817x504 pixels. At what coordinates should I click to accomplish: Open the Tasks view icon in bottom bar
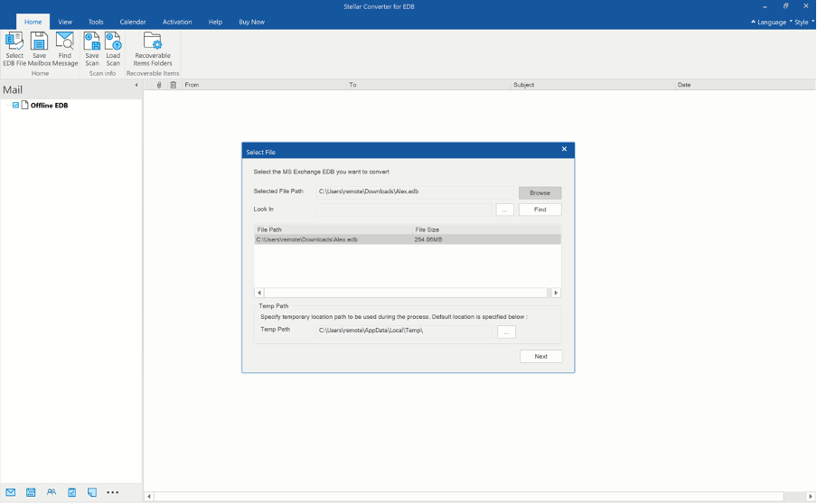[72, 492]
